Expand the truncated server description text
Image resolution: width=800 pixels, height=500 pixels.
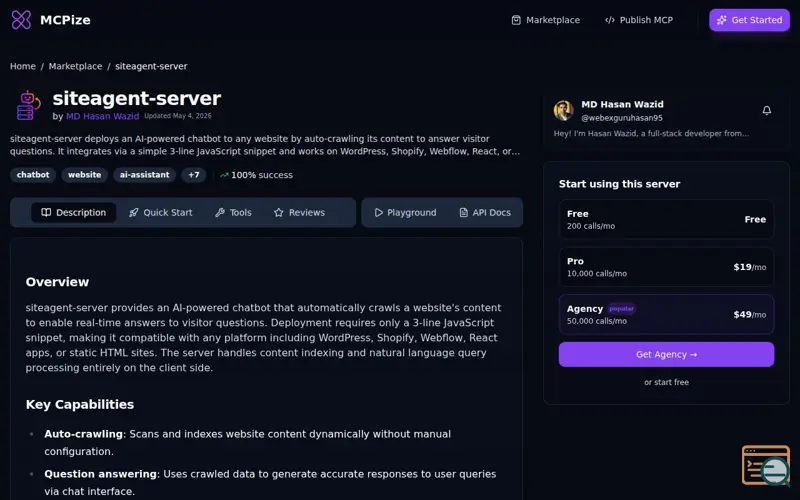point(265,145)
